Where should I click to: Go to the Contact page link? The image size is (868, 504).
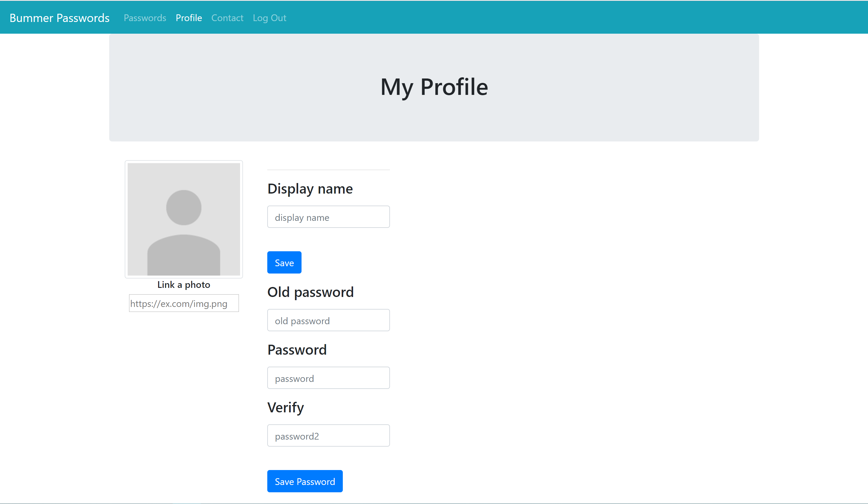pyautogui.click(x=227, y=18)
